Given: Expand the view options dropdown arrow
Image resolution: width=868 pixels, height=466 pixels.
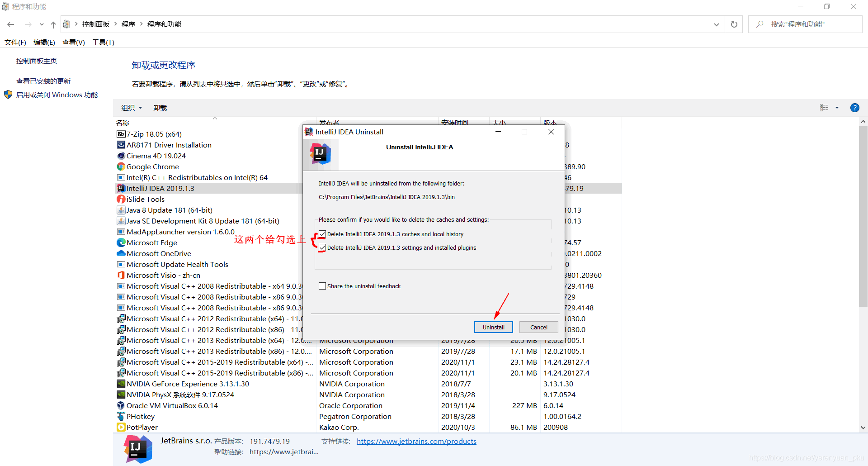Looking at the screenshot, I should (837, 108).
